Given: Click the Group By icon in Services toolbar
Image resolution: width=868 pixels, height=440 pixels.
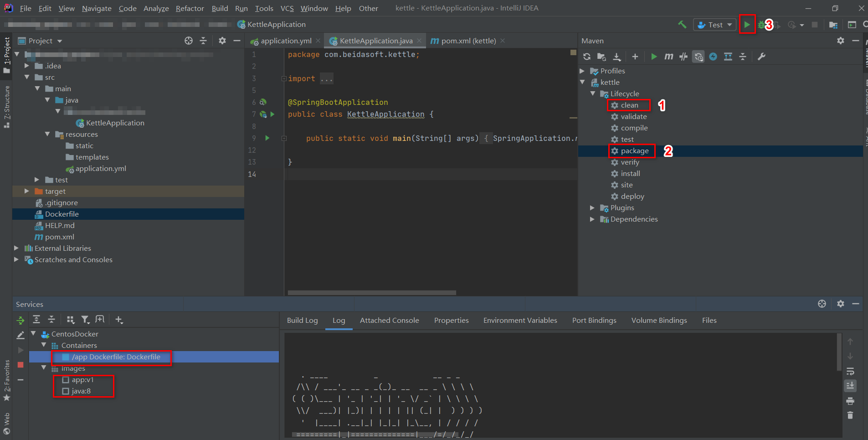Looking at the screenshot, I should point(71,320).
